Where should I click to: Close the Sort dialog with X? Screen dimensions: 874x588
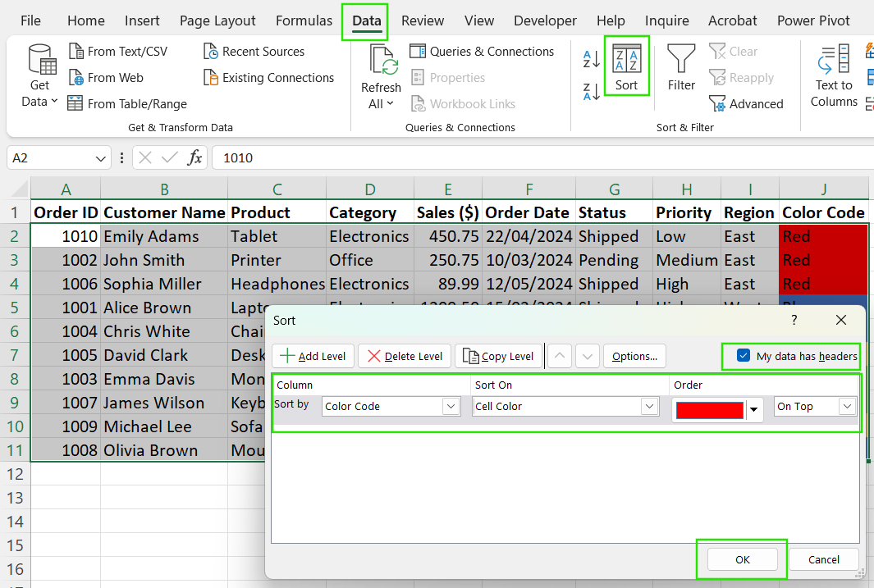point(841,320)
